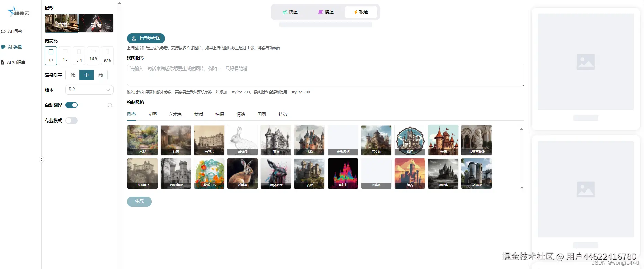Click the 上传参考图 upload button
Viewport: 644px width, 269px height.
(x=146, y=38)
